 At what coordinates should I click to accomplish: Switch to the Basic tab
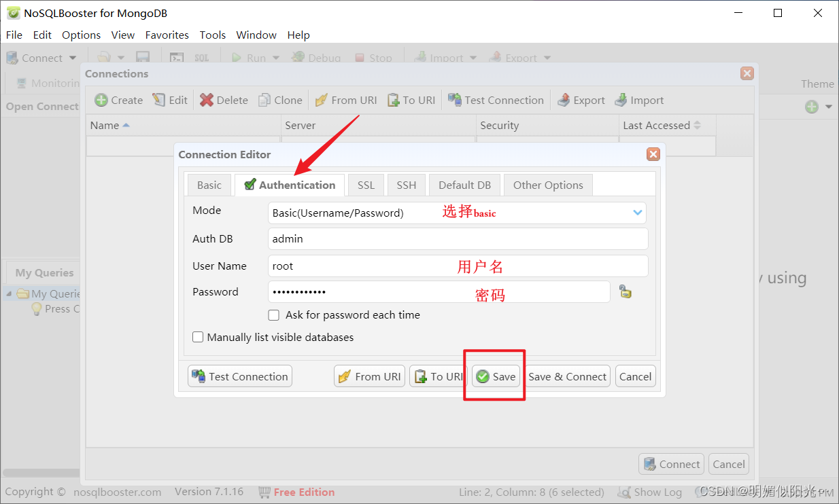coord(209,185)
